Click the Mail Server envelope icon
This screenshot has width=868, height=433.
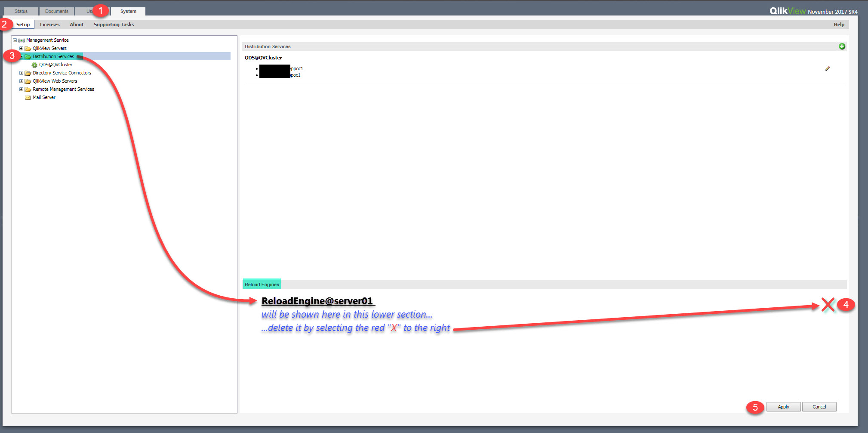tap(28, 98)
